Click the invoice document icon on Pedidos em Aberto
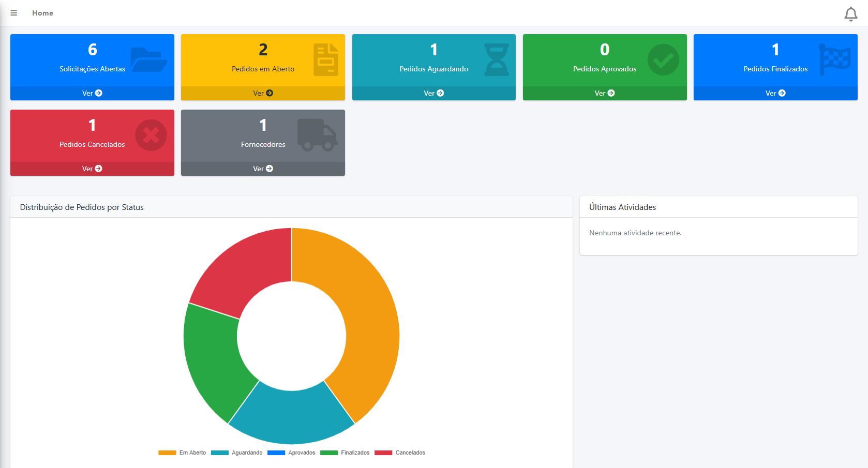 point(326,60)
